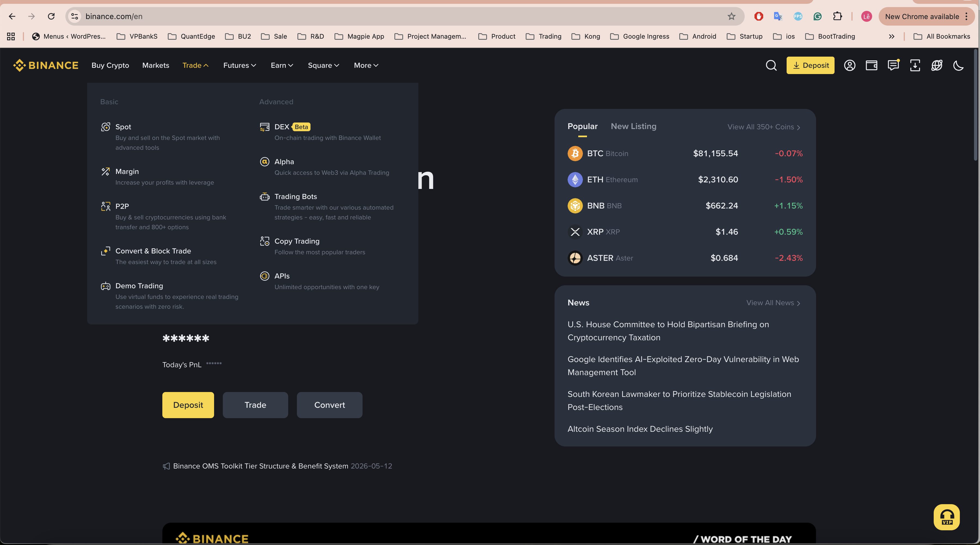Click the Margin percent icon
This screenshot has height=545, width=980.
[105, 172]
